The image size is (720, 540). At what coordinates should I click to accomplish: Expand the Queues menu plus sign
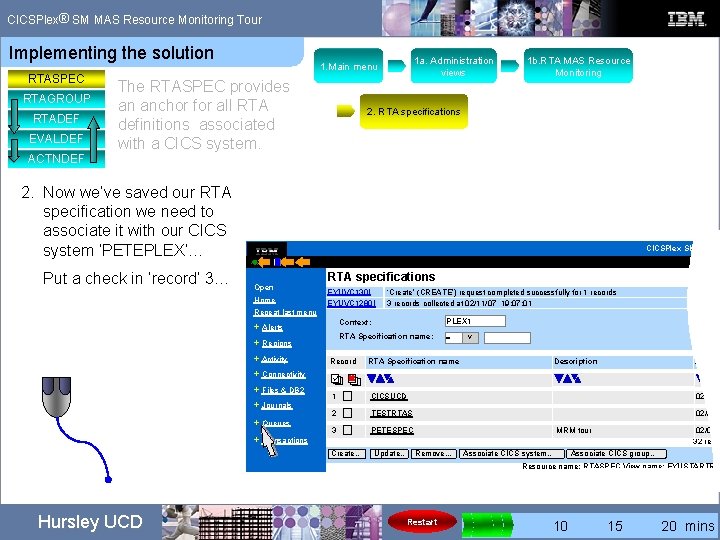point(257,422)
